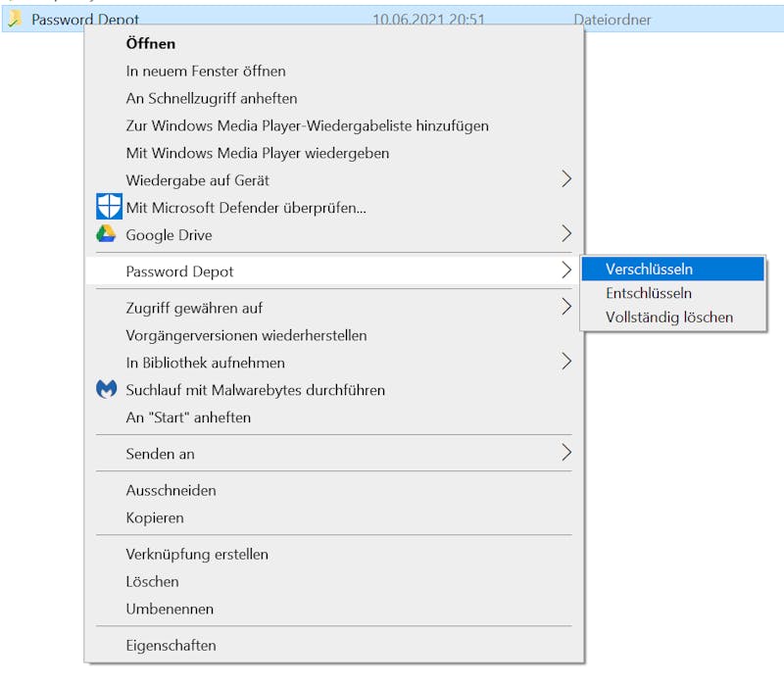Add to Windows Media Player-Wiedergabeliste

(x=334, y=125)
